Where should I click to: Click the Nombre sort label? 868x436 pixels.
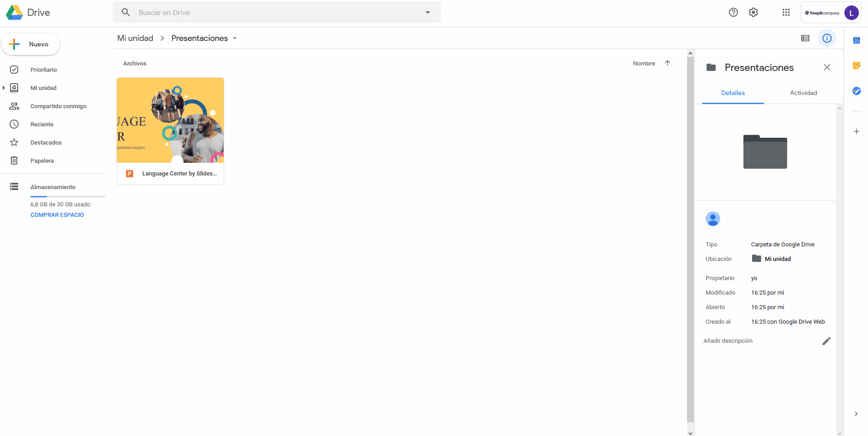644,64
